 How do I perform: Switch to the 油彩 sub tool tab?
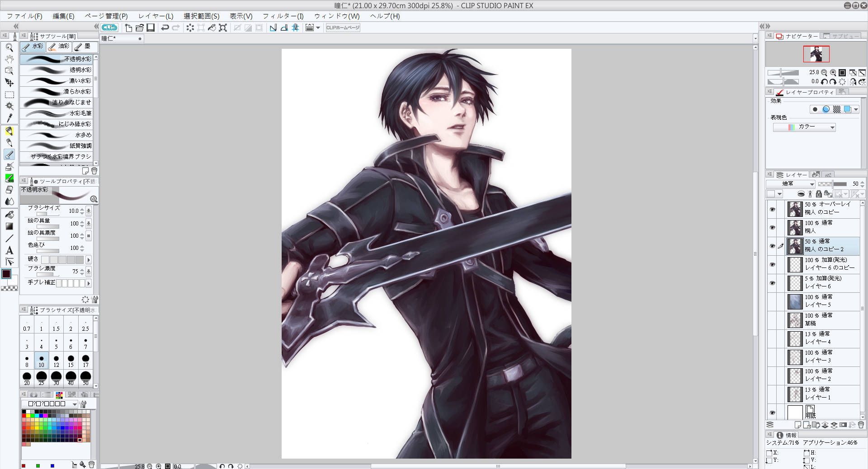(59, 46)
